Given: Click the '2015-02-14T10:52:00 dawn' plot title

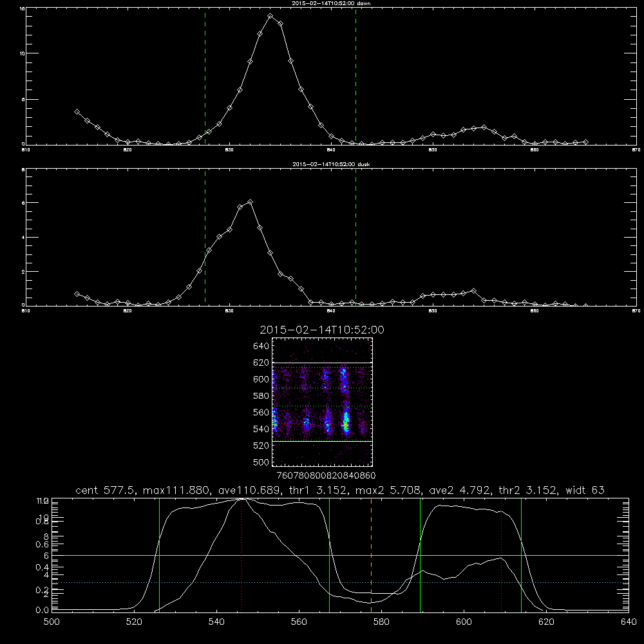Looking at the screenshot, I should [331, 3].
